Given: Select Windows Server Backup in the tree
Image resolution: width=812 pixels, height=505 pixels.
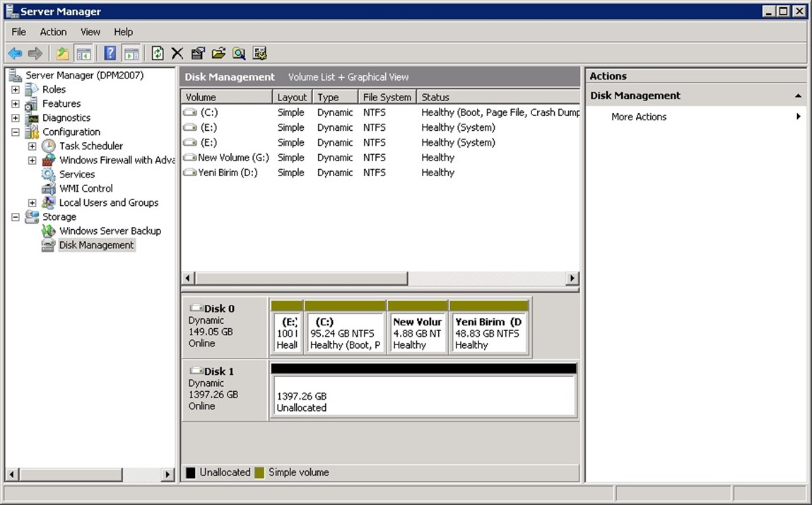Looking at the screenshot, I should point(110,231).
